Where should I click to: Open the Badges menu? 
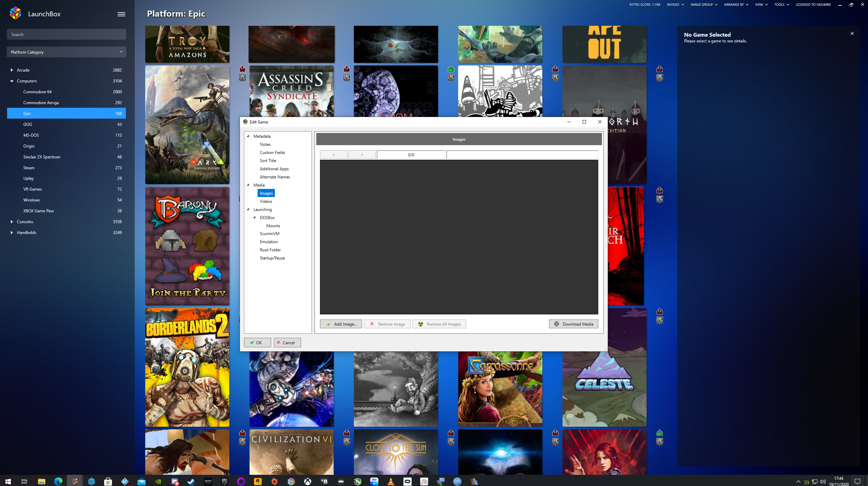[x=675, y=4]
